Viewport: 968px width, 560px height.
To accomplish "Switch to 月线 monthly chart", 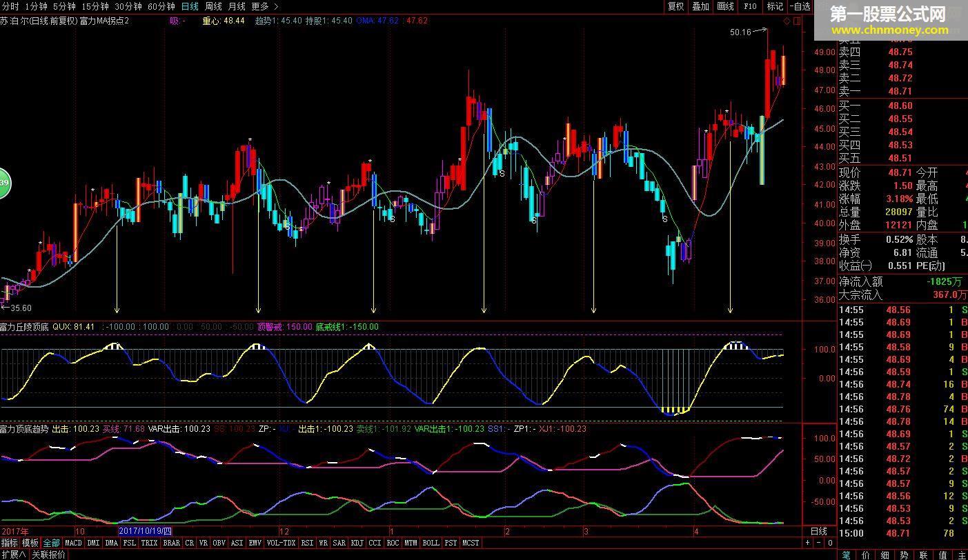I will tap(237, 6).
